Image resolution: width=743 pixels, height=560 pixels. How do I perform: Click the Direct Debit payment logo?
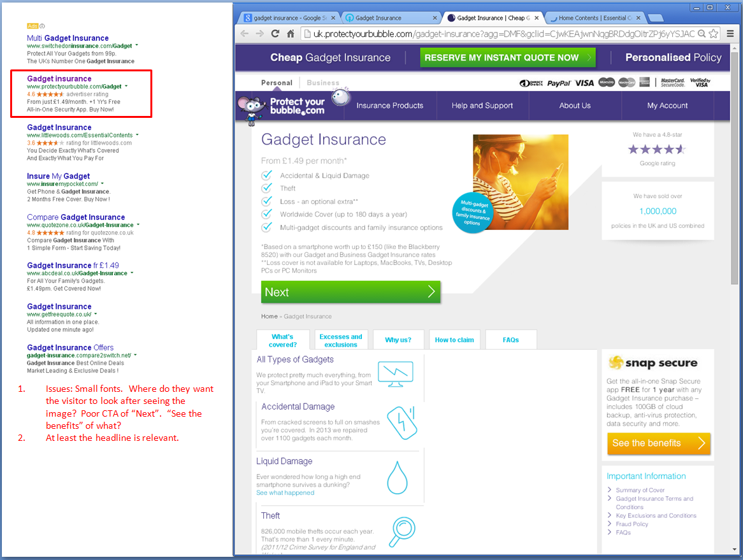tap(531, 83)
